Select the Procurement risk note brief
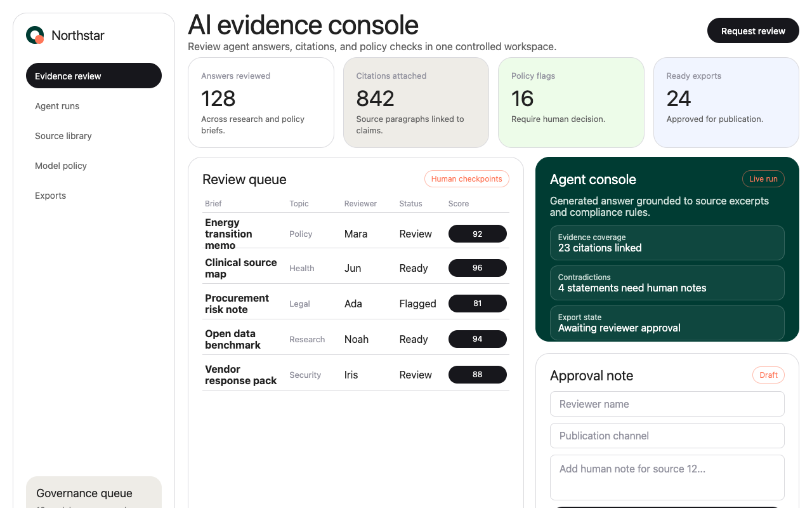812x508 pixels. [x=237, y=304]
